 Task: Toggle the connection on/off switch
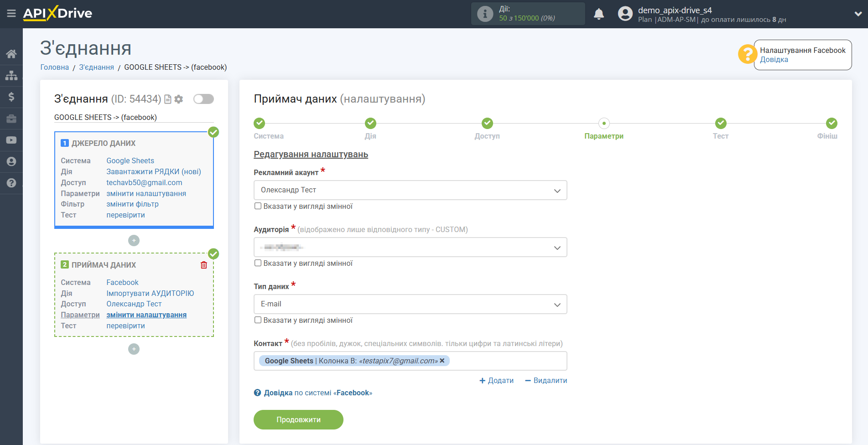pyautogui.click(x=203, y=99)
